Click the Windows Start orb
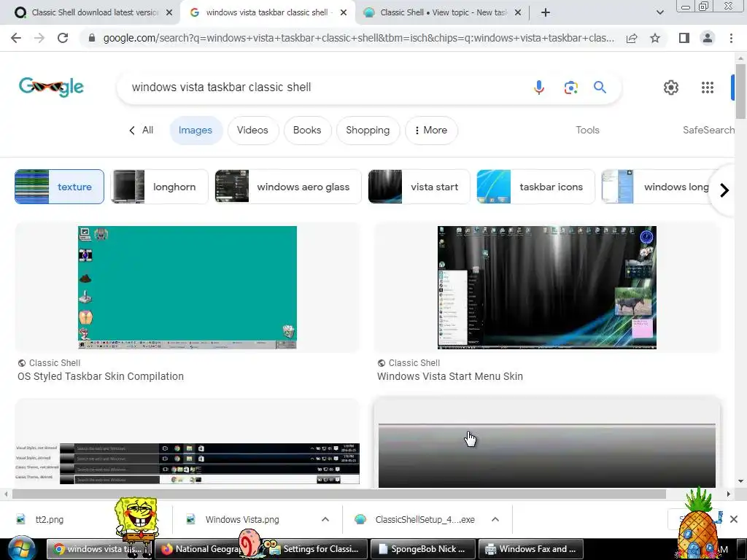The image size is (747, 560). point(22,548)
